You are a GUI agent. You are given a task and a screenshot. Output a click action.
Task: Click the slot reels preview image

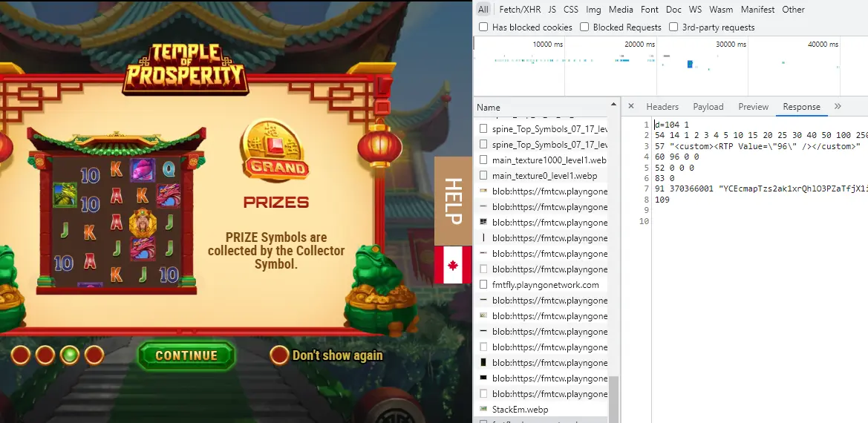click(x=117, y=210)
